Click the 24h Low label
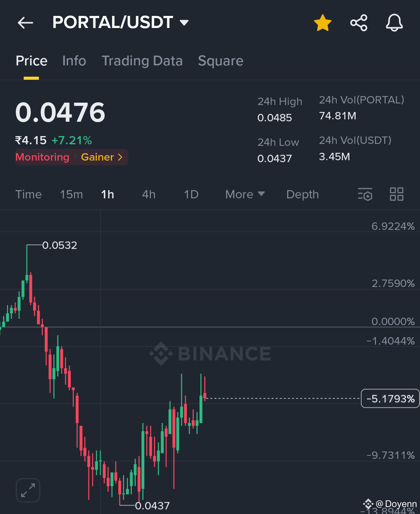The height and width of the screenshot is (514, 420). 278,142
